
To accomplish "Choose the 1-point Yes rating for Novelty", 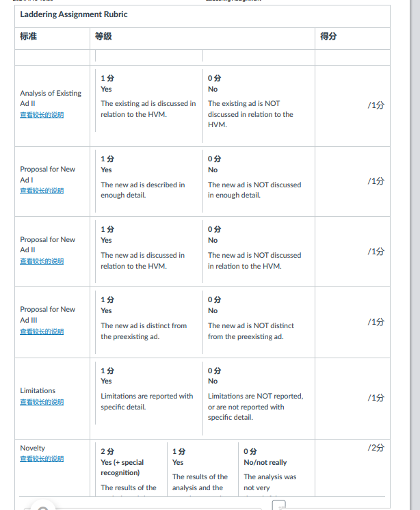I will point(202,470).
